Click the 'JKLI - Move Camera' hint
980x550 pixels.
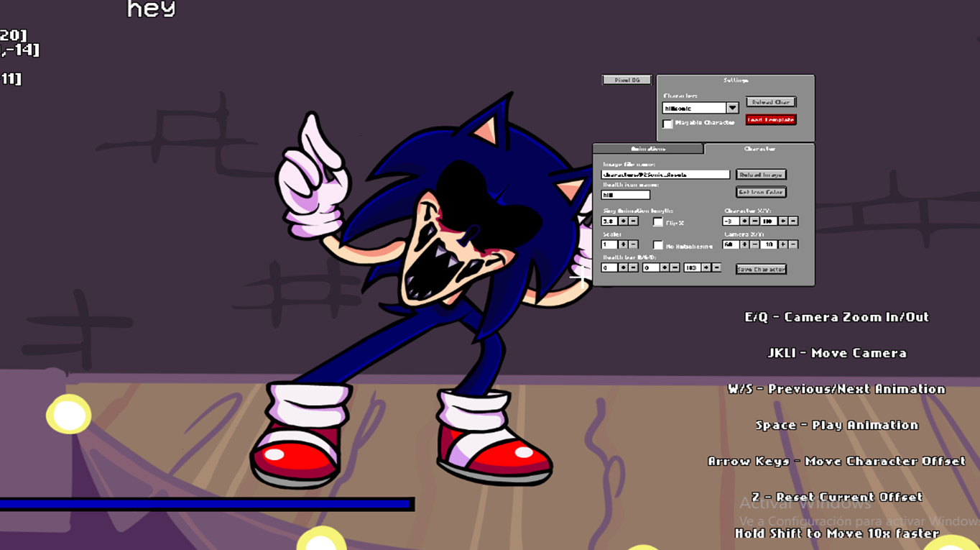coord(837,353)
